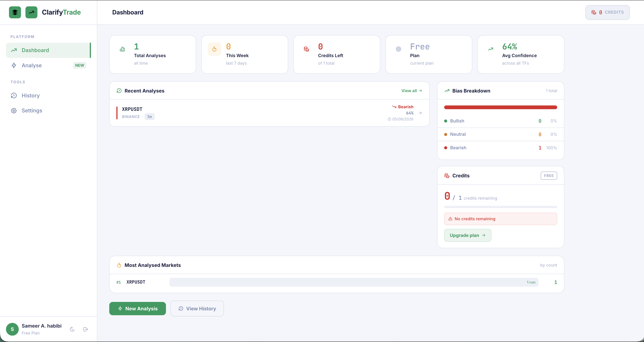
Task: Click the green Bullish dot
Action: [445, 121]
